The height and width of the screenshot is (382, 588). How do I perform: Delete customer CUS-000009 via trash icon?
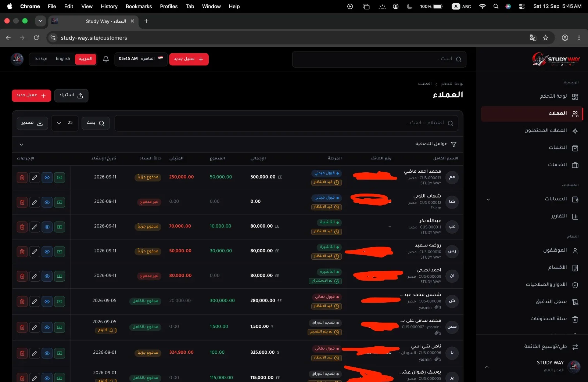click(22, 276)
